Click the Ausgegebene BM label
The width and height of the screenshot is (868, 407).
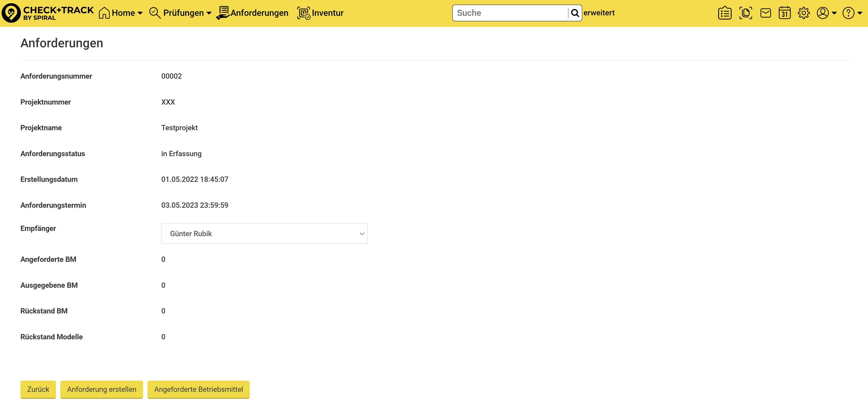pos(49,285)
